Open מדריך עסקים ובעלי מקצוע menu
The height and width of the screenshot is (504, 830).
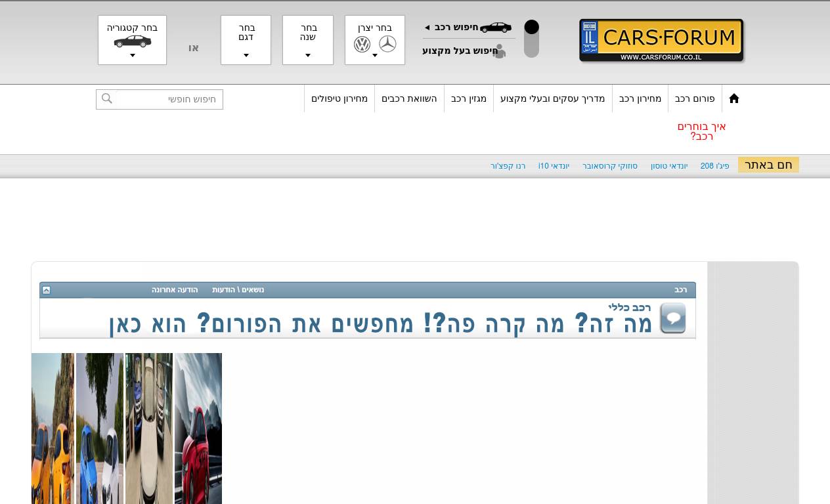point(553,98)
